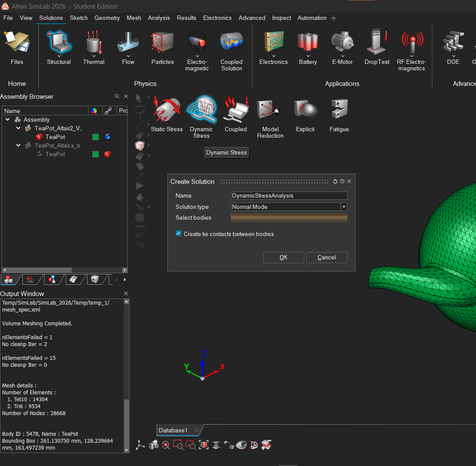Open the File menu
This screenshot has width=476, height=466.
tap(8, 18)
